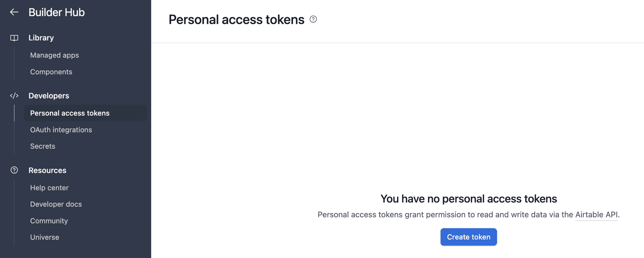The height and width of the screenshot is (258, 644).
Task: Follow the Airtable API hyperlink
Action: [x=597, y=215]
